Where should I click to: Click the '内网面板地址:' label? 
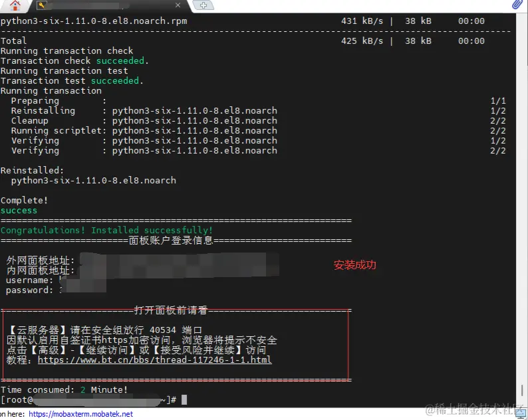[40, 270]
